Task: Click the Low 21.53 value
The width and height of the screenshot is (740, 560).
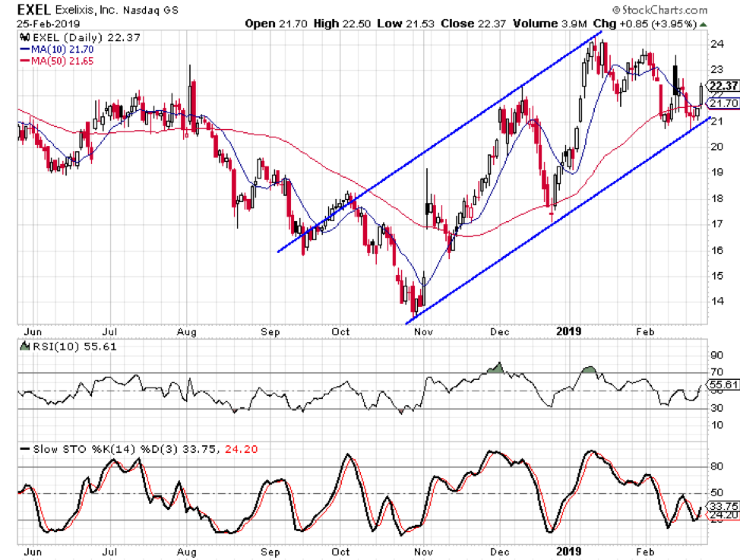Action: pyautogui.click(x=406, y=24)
